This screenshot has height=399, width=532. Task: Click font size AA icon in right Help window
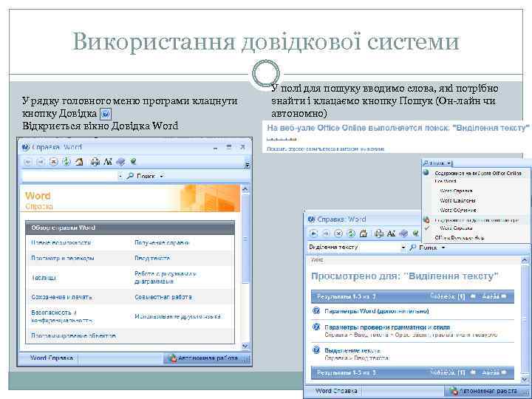pyautogui.click(x=391, y=233)
